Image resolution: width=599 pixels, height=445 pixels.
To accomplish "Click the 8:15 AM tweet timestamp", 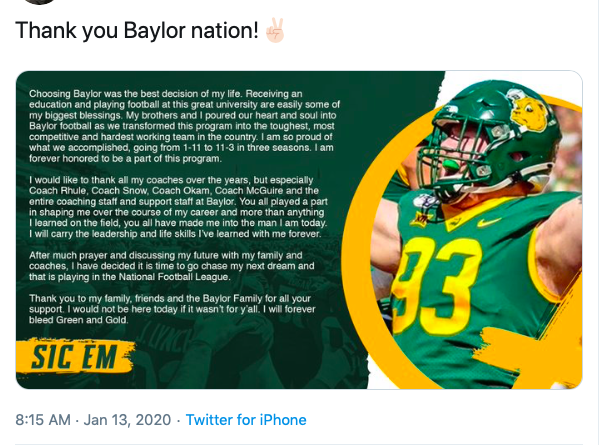I will [x=43, y=420].
